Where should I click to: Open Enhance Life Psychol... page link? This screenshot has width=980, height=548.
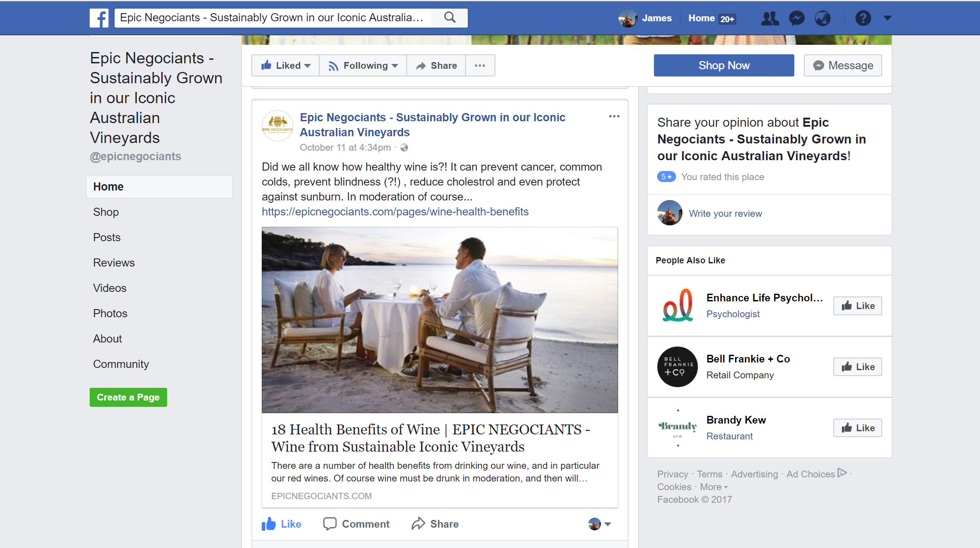coord(765,298)
